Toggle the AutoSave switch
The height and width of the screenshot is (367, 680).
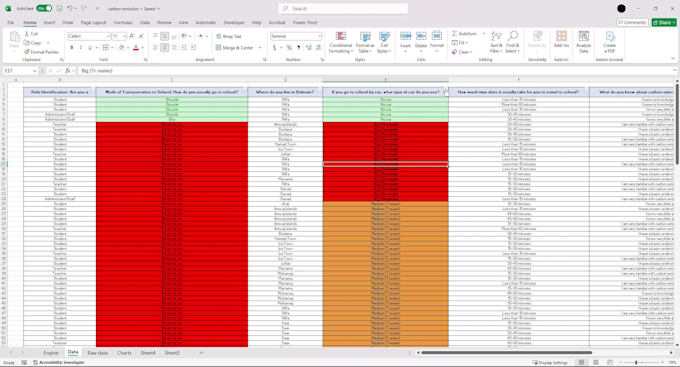[x=44, y=8]
